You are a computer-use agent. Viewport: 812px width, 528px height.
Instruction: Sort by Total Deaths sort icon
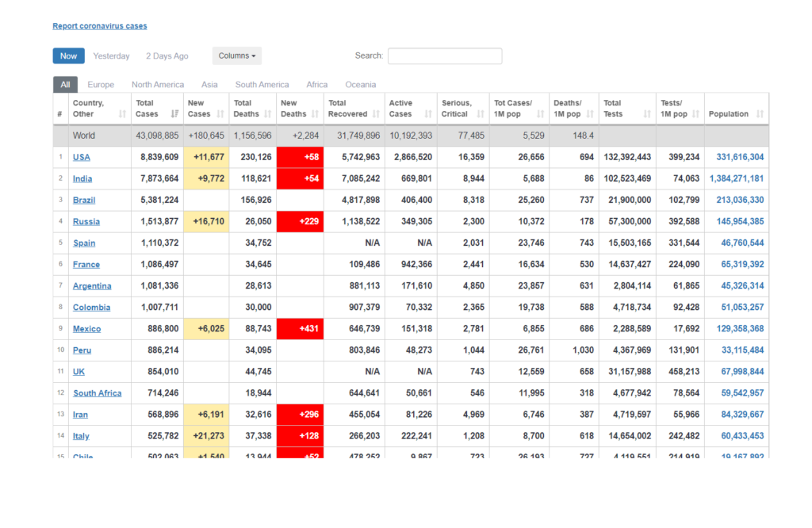pos(268,114)
